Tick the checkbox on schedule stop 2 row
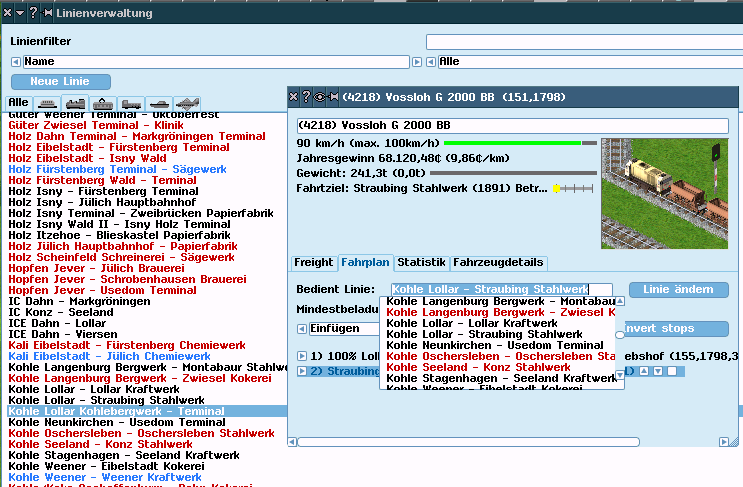 coord(673,371)
